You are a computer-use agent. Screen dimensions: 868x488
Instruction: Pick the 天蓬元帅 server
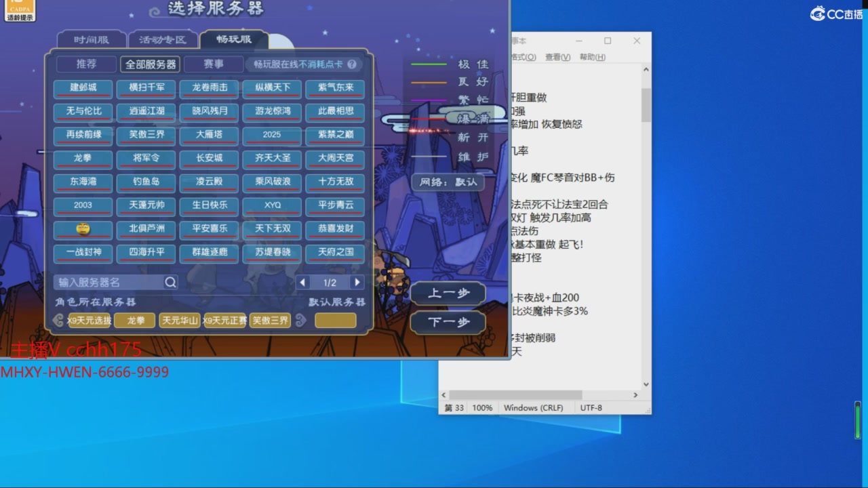pyautogui.click(x=146, y=205)
